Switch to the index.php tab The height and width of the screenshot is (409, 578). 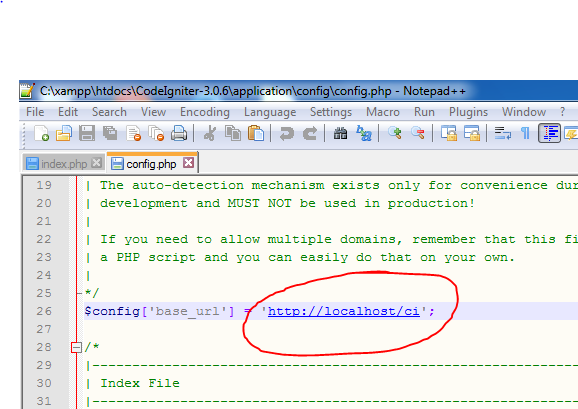coord(63,164)
